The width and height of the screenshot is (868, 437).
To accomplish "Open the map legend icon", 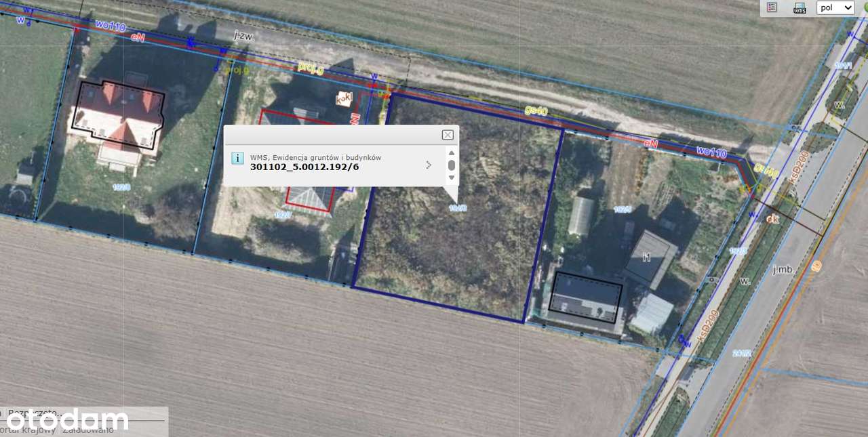I will (x=772, y=7).
